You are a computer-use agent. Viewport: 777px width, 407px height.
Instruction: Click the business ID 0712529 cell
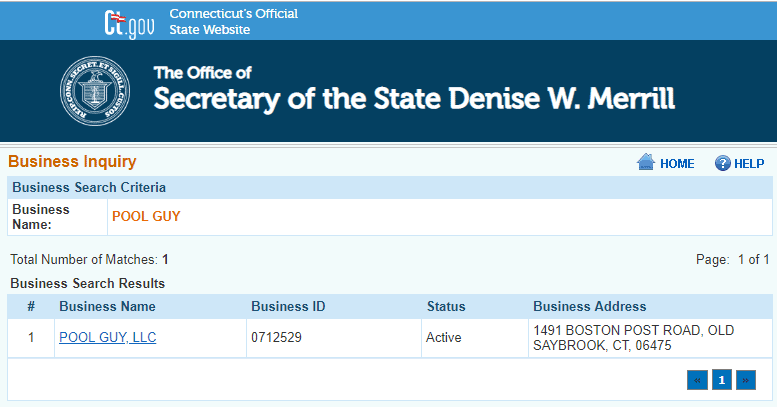point(276,338)
